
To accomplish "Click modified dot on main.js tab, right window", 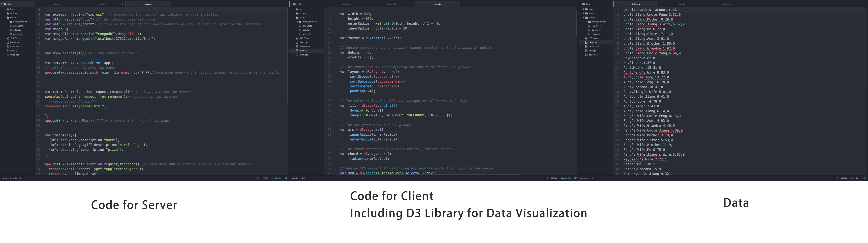I will 701,4.
